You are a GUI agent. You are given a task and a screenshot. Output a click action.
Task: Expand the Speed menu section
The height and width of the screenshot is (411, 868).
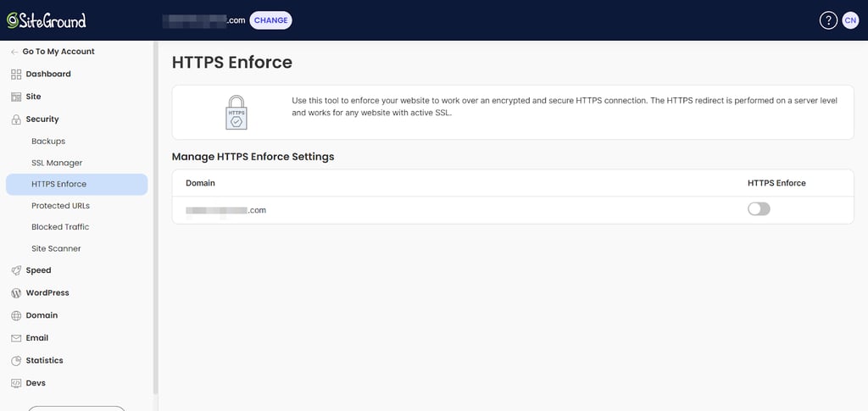pos(38,270)
